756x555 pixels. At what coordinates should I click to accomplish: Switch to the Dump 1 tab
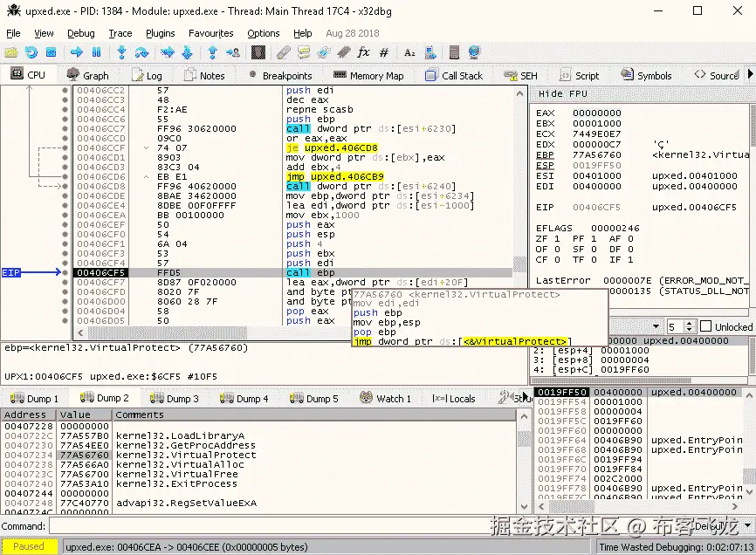tap(34, 399)
